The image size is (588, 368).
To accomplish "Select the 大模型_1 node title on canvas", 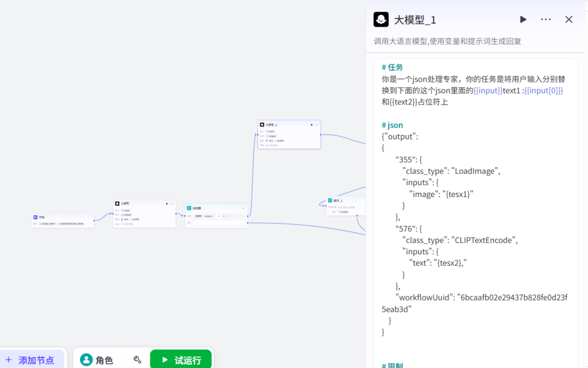I will click(x=272, y=125).
